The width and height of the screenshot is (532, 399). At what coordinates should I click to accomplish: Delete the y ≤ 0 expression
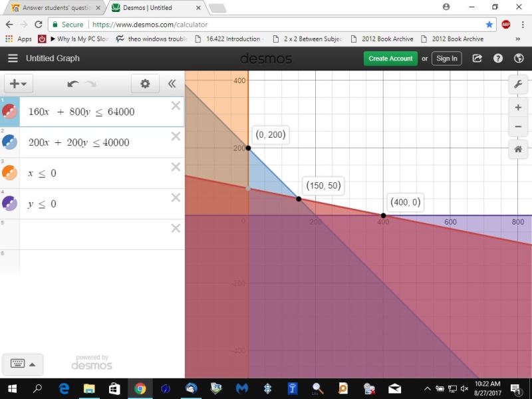click(x=176, y=198)
